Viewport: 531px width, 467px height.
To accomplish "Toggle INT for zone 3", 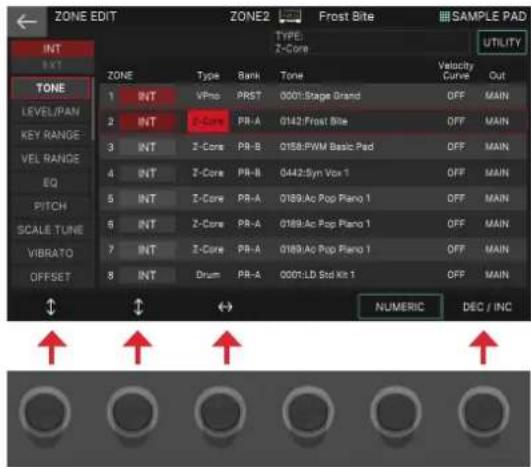I will (147, 147).
